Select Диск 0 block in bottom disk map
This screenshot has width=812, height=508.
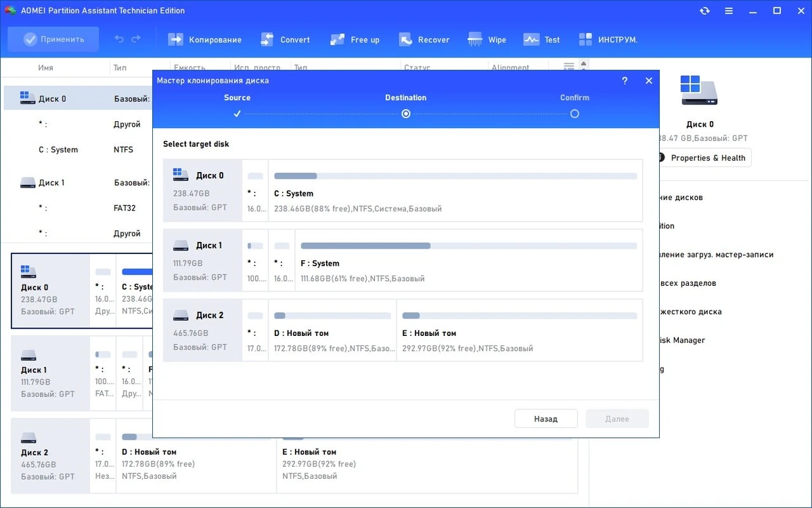[x=51, y=291]
